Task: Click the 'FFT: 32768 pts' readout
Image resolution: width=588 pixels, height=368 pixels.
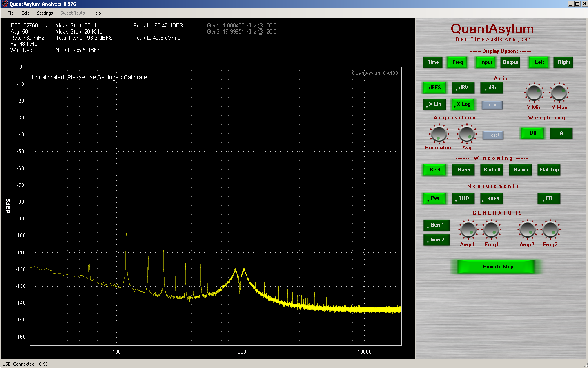Action: click(x=29, y=25)
